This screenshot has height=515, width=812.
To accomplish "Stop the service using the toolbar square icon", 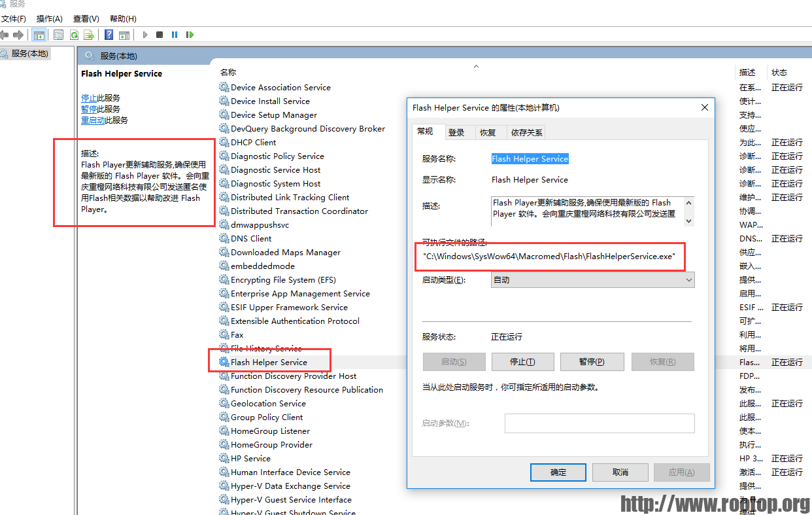I will 160,35.
